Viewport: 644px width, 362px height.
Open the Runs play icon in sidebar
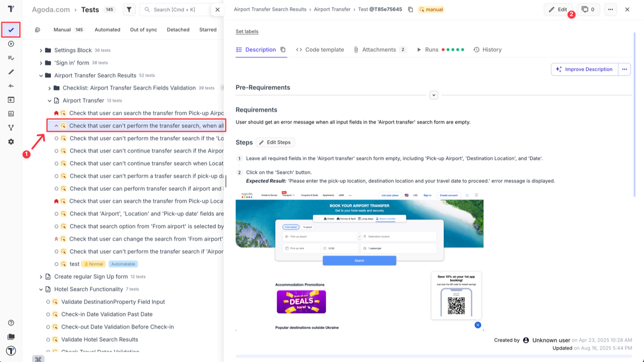click(x=11, y=43)
